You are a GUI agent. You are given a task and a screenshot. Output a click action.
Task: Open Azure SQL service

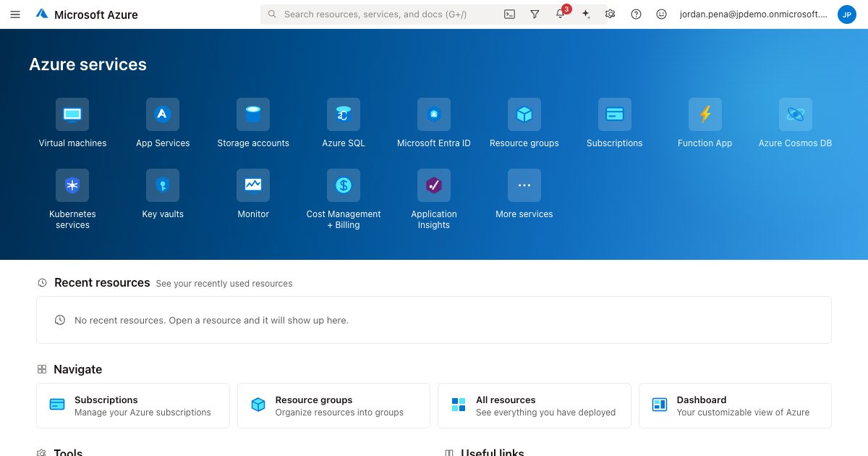pyautogui.click(x=344, y=123)
